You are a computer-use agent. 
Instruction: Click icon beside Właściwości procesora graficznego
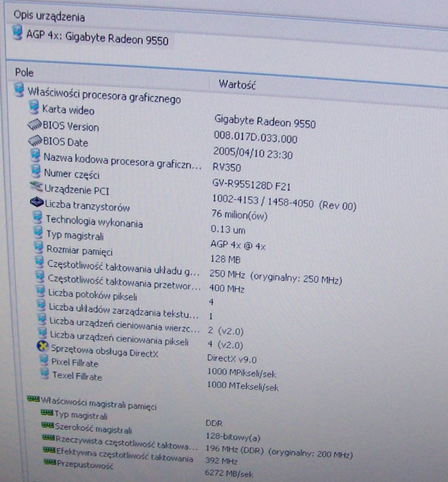coord(19,90)
